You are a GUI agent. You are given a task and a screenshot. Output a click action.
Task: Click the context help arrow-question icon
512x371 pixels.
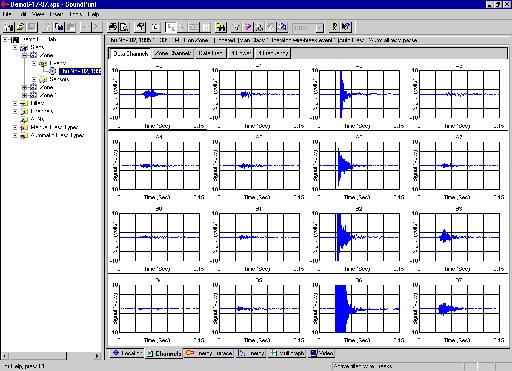click(x=346, y=27)
